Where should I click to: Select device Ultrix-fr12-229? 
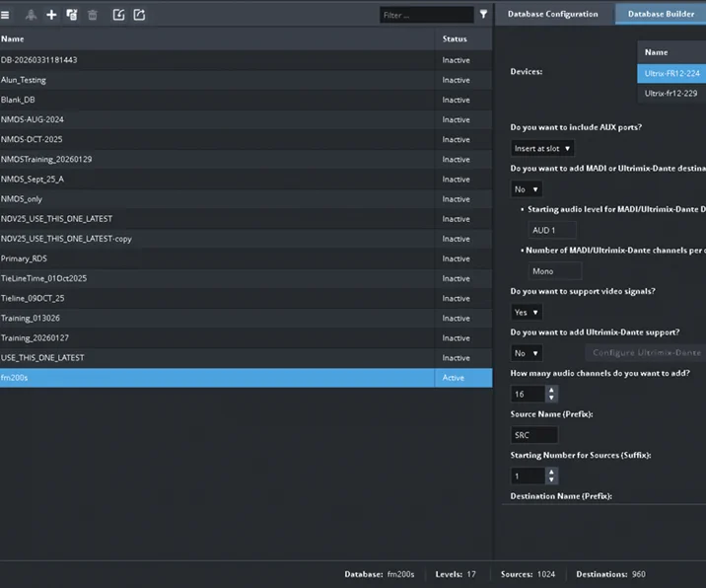coord(671,94)
